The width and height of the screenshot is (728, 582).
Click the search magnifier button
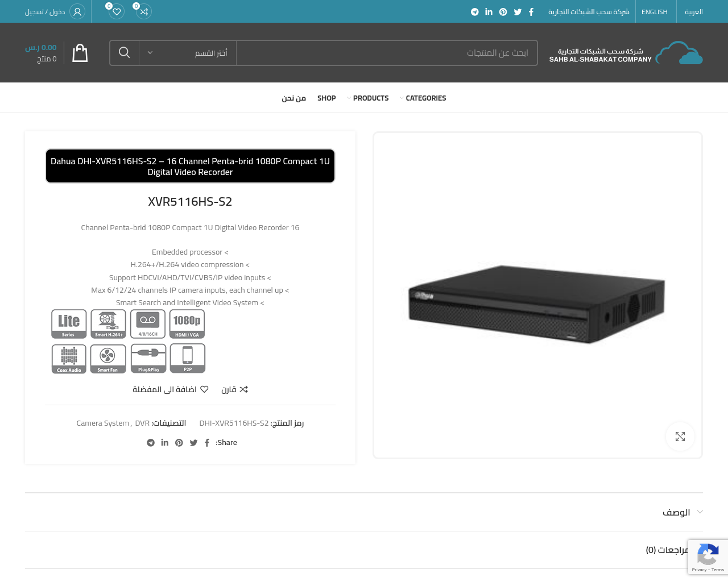[124, 53]
